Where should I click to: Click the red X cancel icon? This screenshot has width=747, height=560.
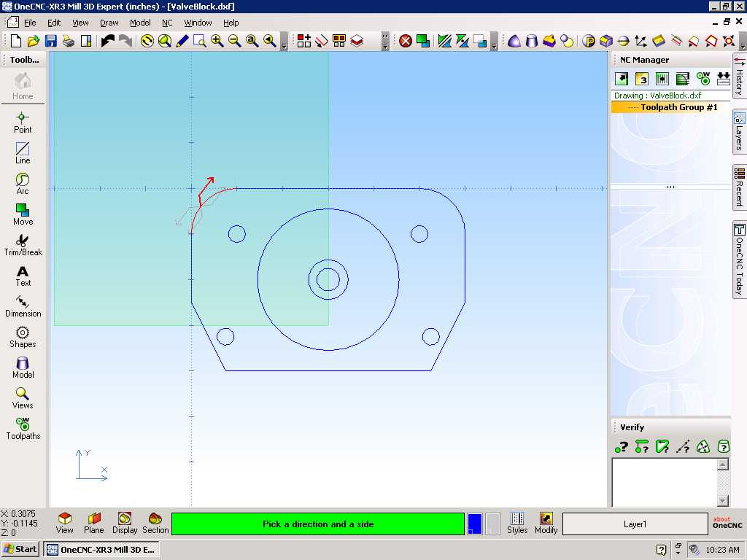406,41
